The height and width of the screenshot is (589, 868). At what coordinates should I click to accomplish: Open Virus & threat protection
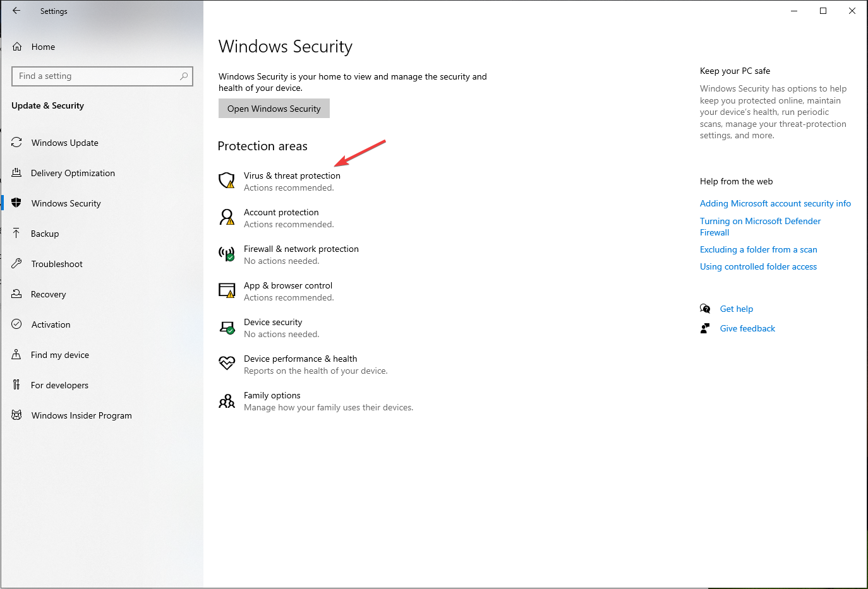coord(292,176)
